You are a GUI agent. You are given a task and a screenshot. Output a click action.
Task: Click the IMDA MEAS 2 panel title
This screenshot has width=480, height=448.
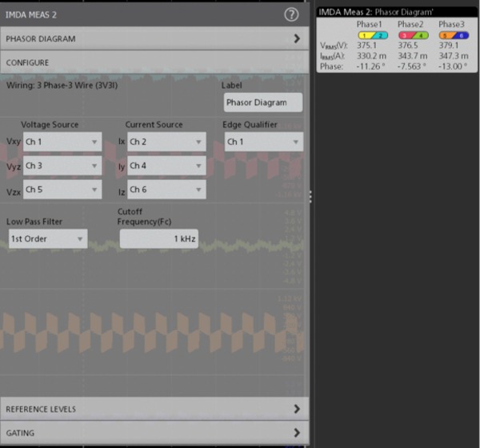click(31, 14)
